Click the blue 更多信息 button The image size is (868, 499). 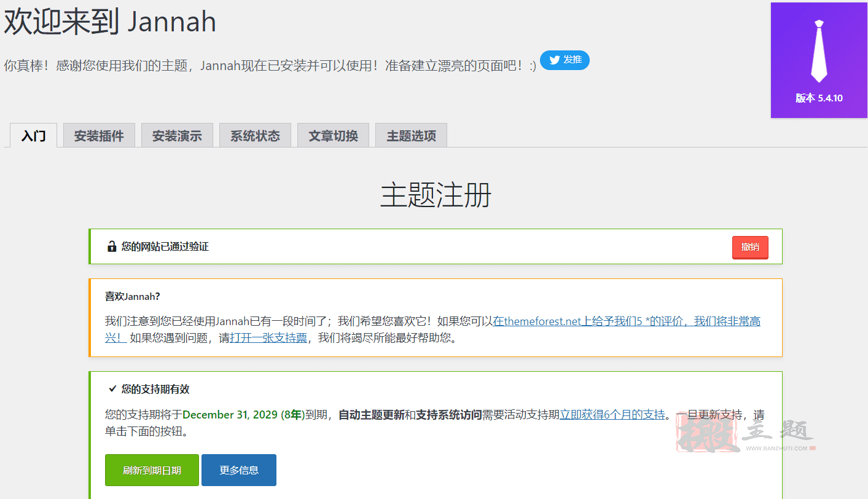[239, 470]
